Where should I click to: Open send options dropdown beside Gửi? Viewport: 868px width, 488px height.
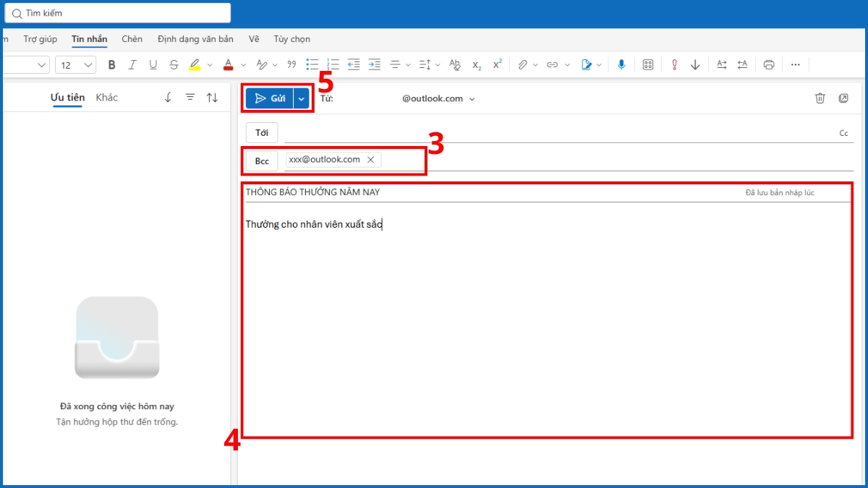(302, 98)
